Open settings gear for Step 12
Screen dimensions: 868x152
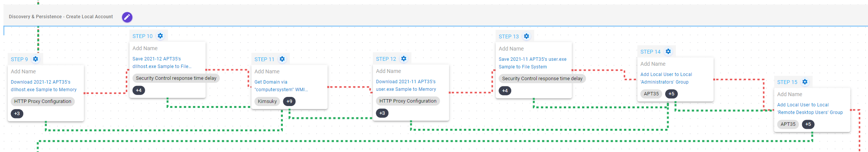(404, 59)
